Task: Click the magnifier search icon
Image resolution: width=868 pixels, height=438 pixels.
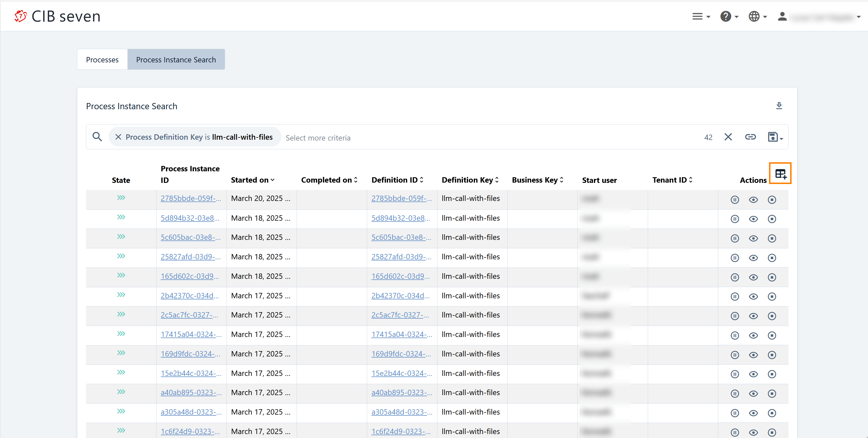Action: click(x=97, y=137)
